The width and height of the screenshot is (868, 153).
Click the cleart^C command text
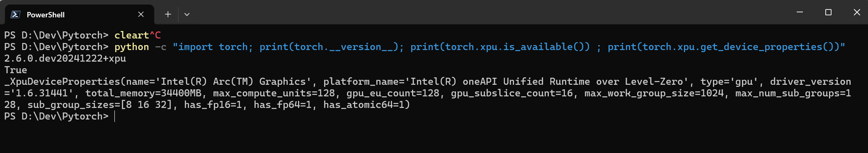coord(138,36)
